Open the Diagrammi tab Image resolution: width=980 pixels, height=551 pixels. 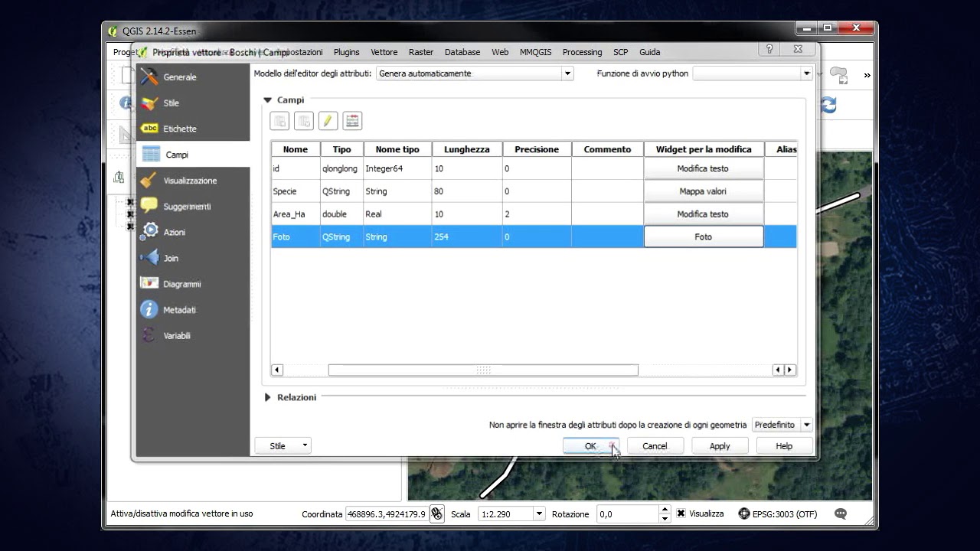pyautogui.click(x=193, y=284)
